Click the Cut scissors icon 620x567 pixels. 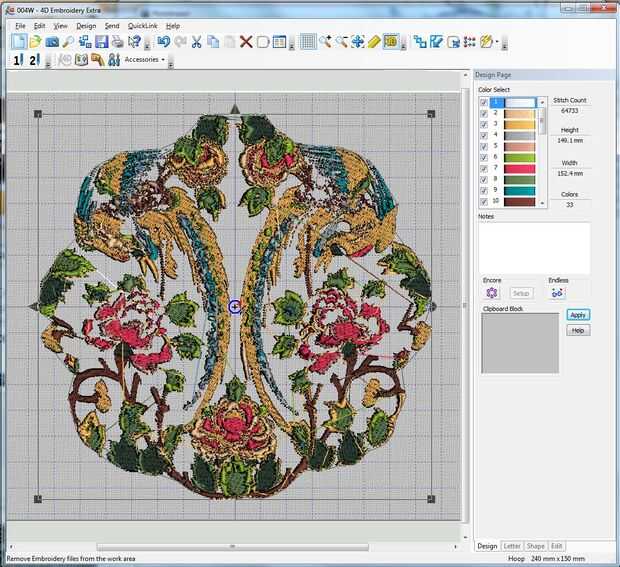tap(196, 42)
